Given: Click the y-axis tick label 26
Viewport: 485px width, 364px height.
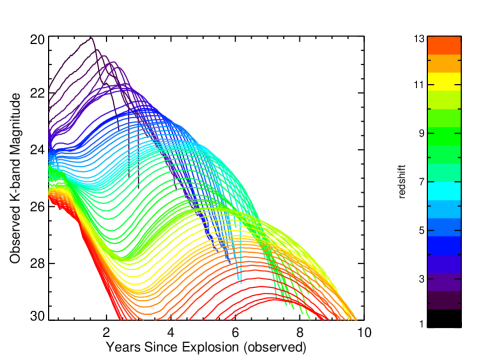Looking at the screenshot, I should (37, 207).
